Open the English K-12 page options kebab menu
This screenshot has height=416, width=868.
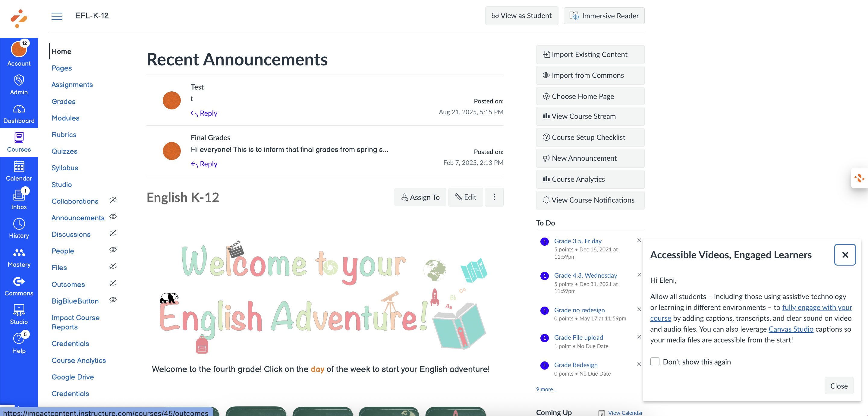[494, 197]
